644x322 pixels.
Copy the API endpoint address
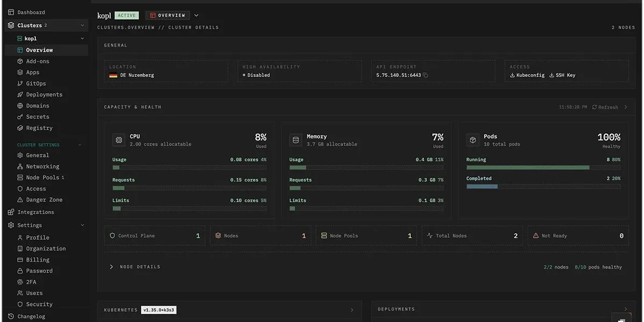coord(426,75)
